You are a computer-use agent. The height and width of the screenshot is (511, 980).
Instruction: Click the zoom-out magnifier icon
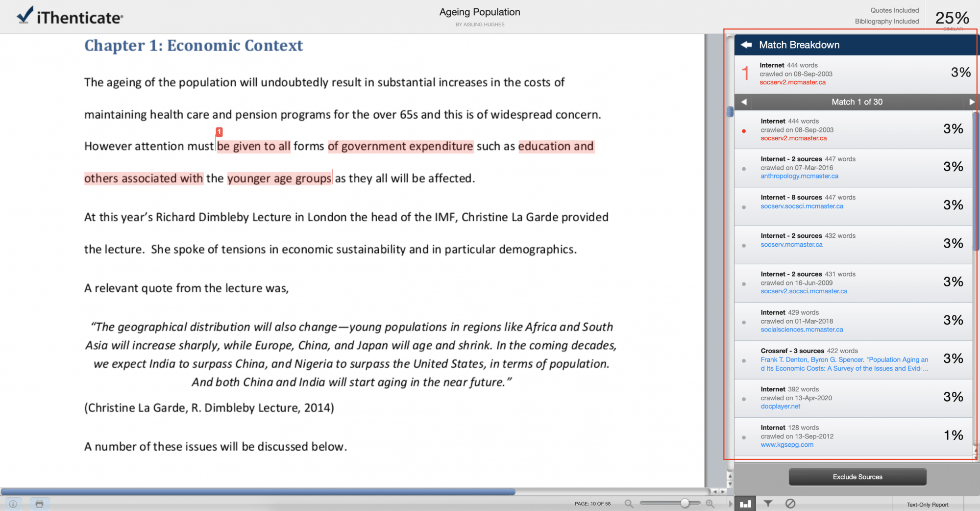click(x=629, y=503)
